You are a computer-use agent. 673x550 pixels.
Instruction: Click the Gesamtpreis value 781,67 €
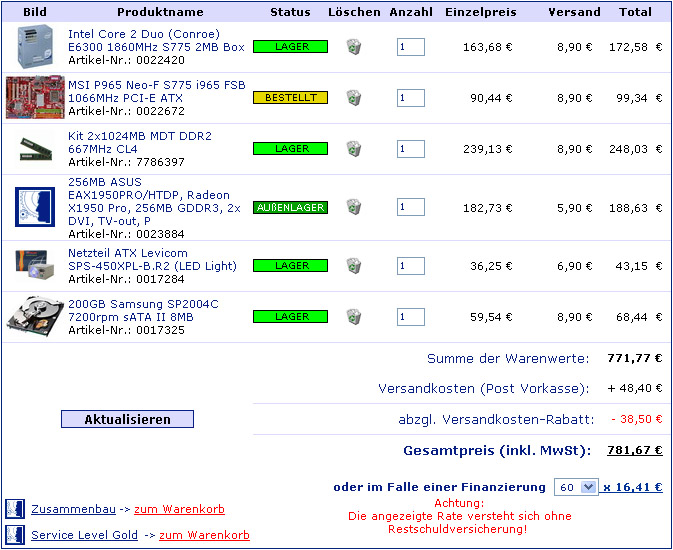coord(635,450)
